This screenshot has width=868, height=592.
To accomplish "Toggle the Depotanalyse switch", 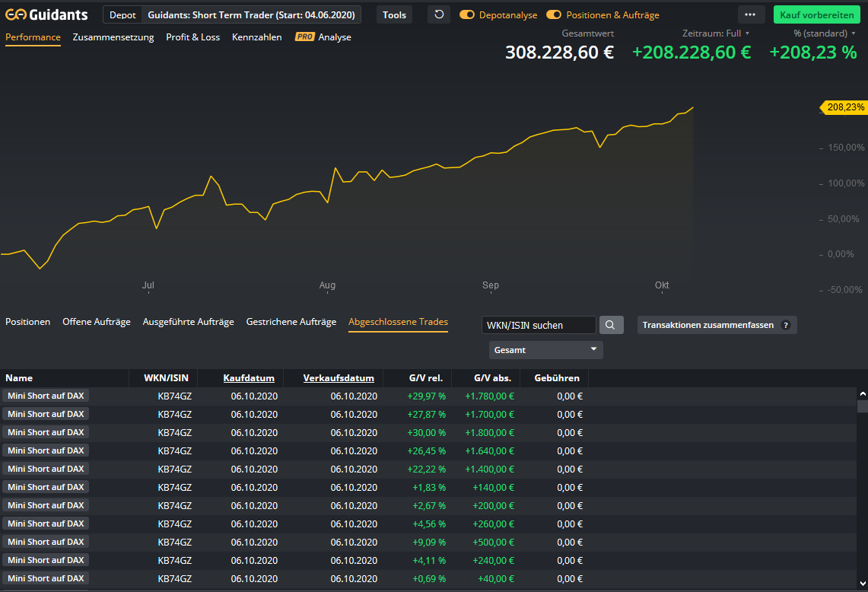I will (x=466, y=15).
